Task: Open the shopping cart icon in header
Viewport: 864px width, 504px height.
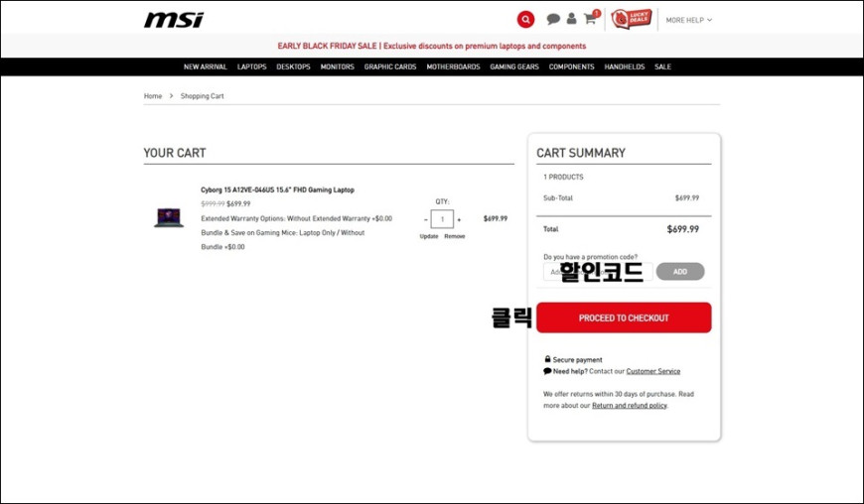Action: 591,18
